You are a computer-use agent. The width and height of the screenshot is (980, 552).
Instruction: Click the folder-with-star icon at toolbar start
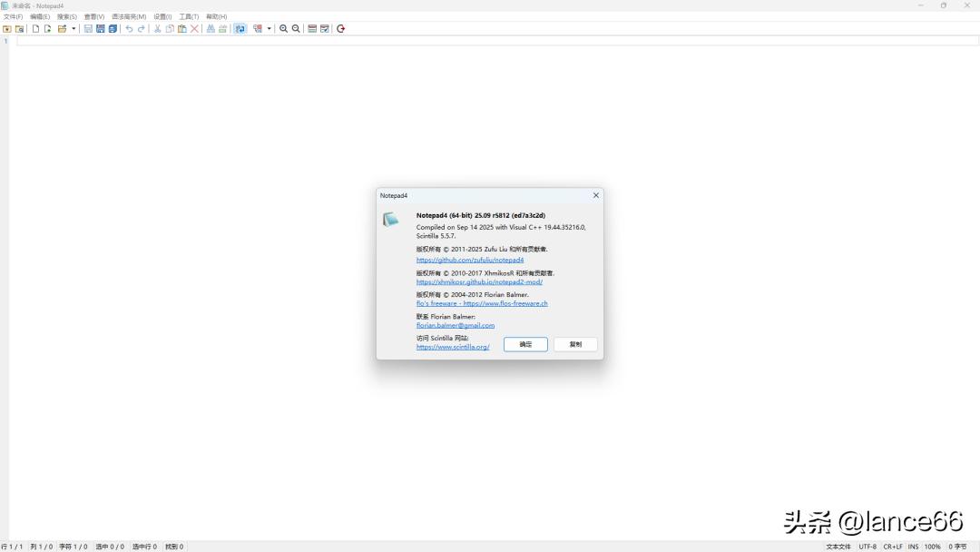pos(7,29)
